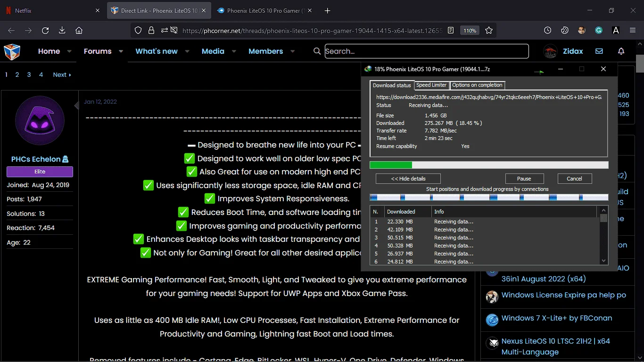The width and height of the screenshot is (644, 362).
Task: Expand the Media dropdown arrow
Action: [234, 51]
